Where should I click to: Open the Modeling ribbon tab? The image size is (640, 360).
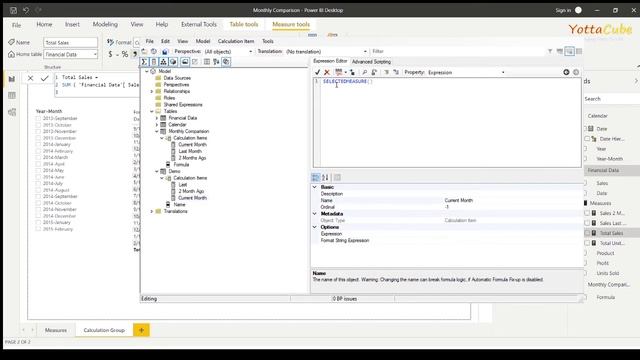tap(105, 24)
